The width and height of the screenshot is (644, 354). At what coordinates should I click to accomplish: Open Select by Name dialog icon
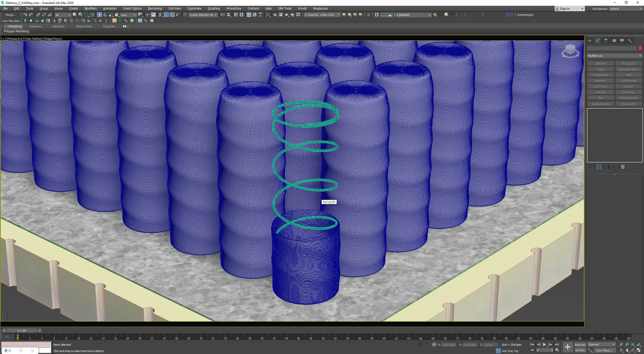click(x=80, y=15)
